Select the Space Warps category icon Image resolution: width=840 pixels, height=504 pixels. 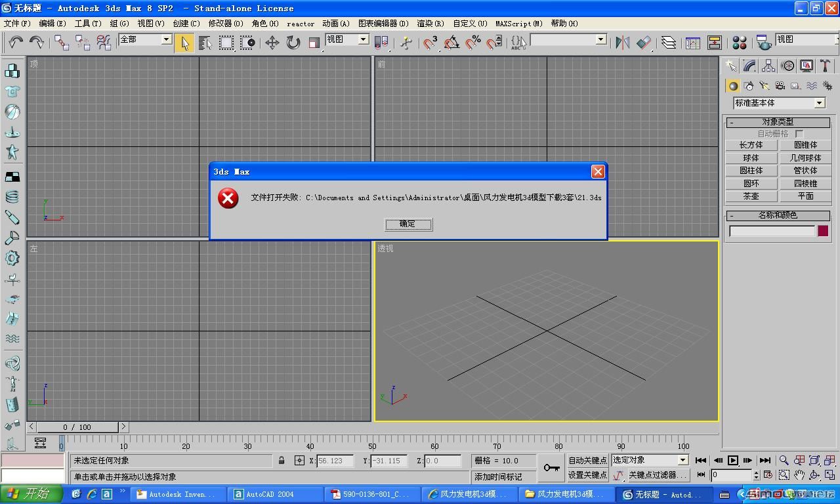pos(812,86)
